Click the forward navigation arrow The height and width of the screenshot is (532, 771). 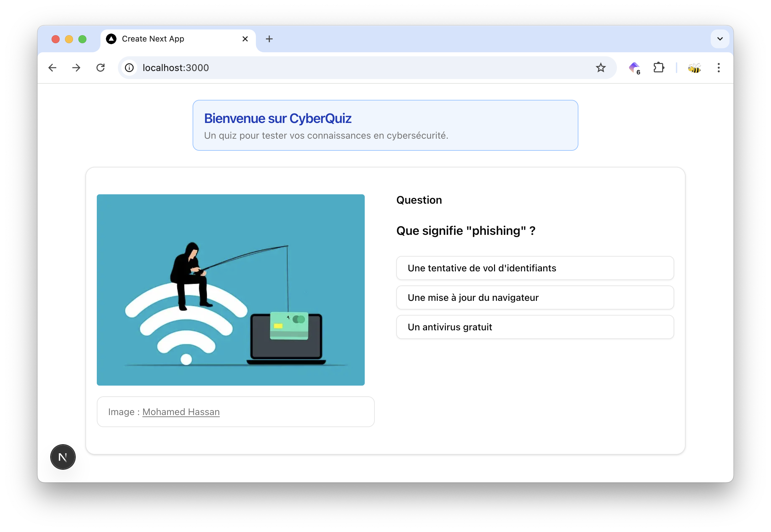76,68
